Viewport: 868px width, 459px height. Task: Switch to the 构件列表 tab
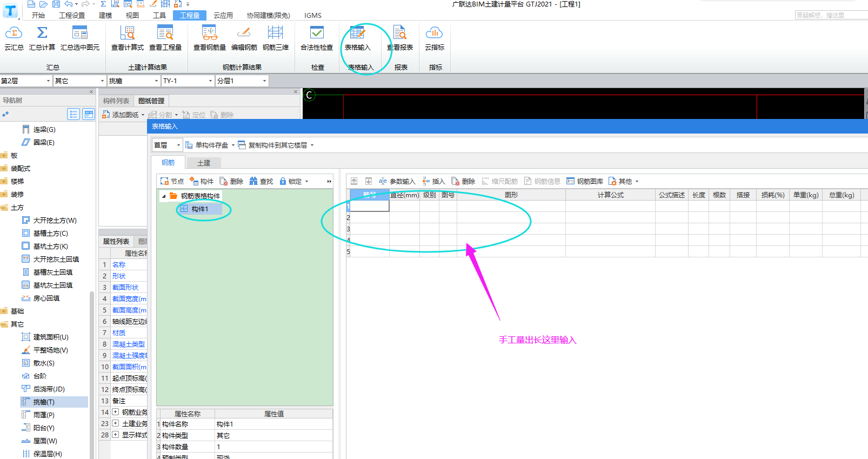pos(116,101)
